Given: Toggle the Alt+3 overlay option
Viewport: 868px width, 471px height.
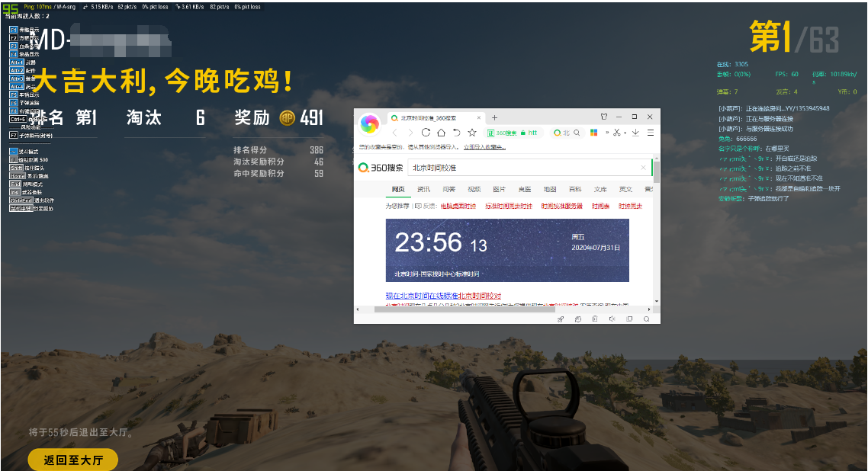Looking at the screenshot, I should (x=17, y=78).
